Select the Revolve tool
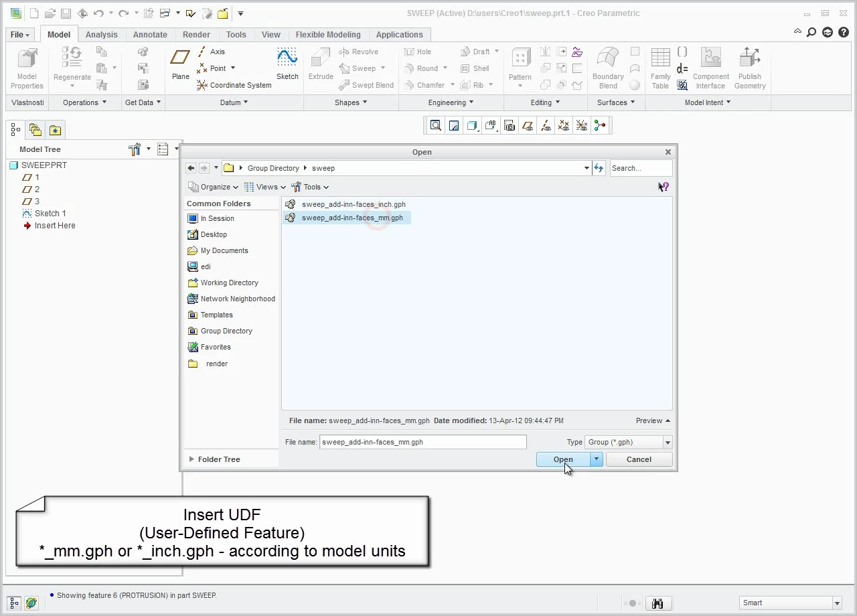Viewport: 857px width, 616px height. pos(359,52)
